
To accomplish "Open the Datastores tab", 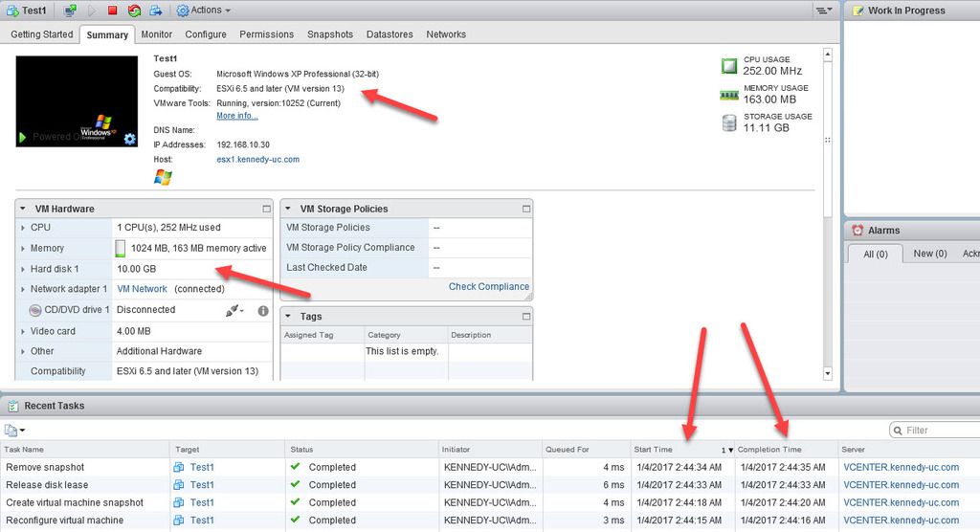I will click(x=390, y=34).
